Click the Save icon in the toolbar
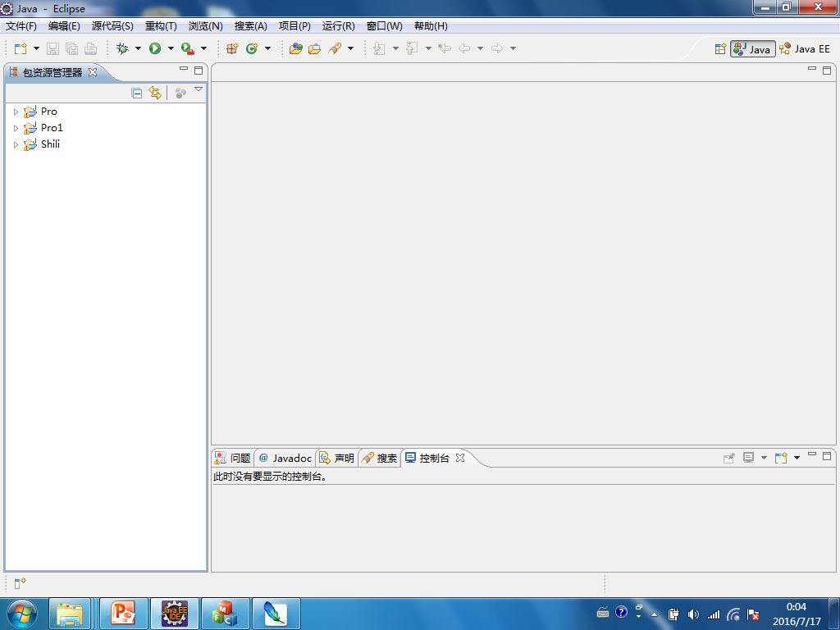 (52, 48)
